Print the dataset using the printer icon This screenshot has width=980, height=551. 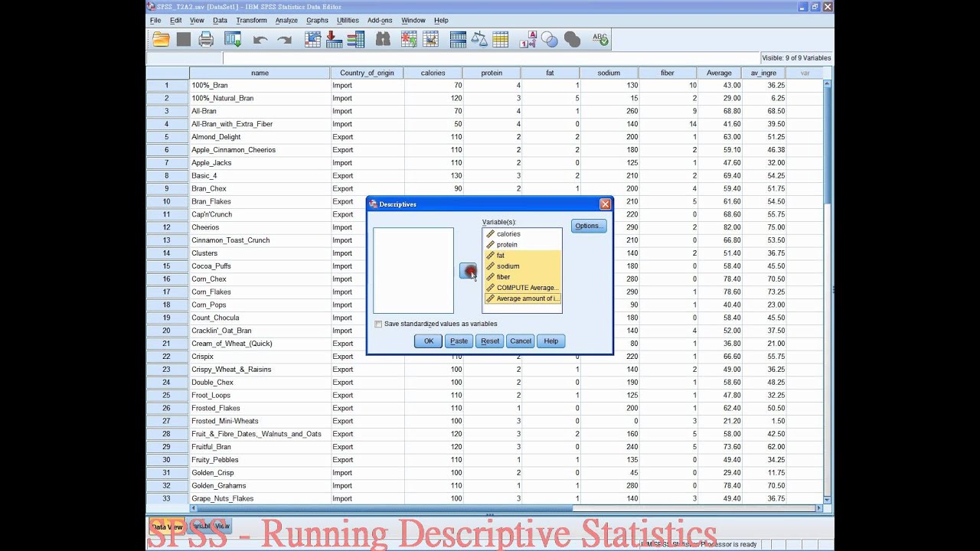[206, 40]
